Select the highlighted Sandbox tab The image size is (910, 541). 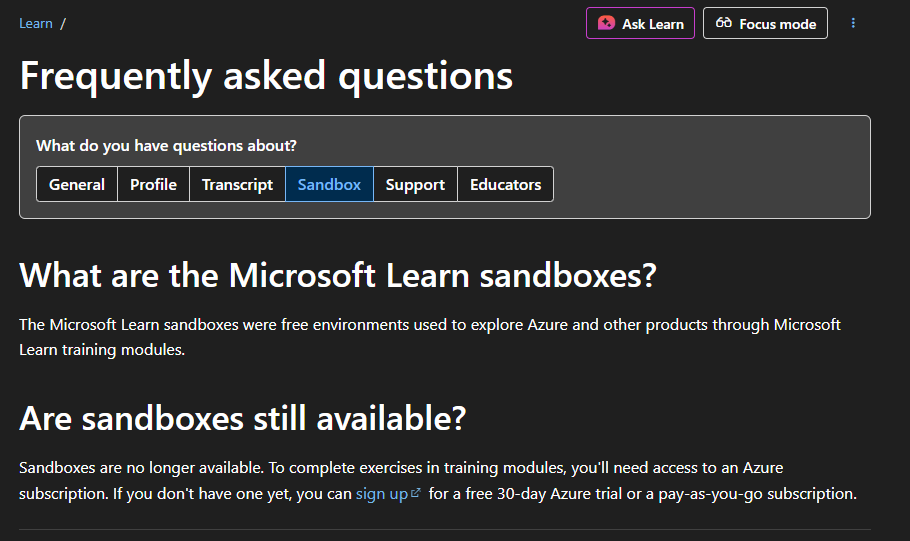pos(329,184)
